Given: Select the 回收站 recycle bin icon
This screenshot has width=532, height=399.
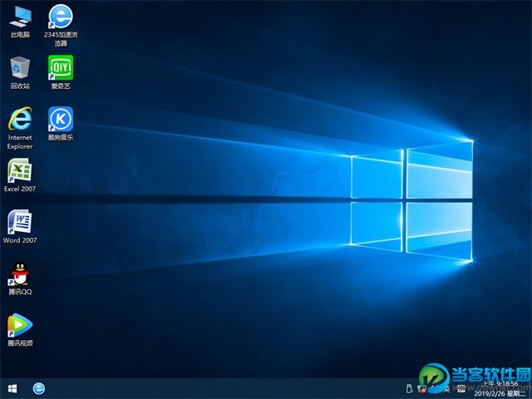Looking at the screenshot, I should click(20, 72).
